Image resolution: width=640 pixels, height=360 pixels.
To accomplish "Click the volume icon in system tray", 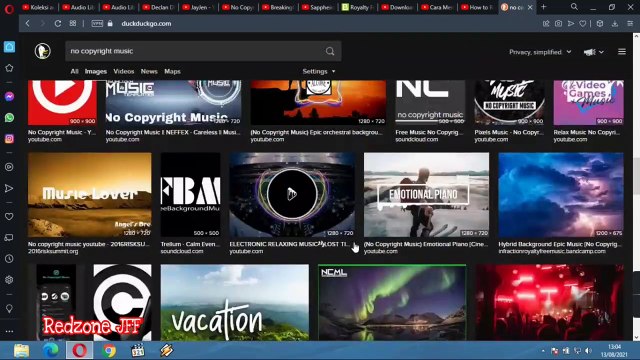I will pyautogui.click(x=588, y=351).
